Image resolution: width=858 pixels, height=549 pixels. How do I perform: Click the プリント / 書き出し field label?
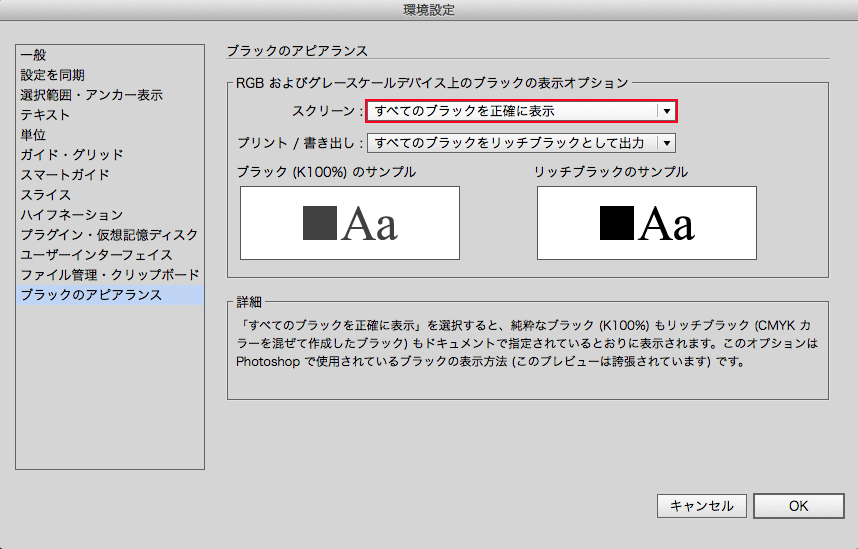point(300,143)
